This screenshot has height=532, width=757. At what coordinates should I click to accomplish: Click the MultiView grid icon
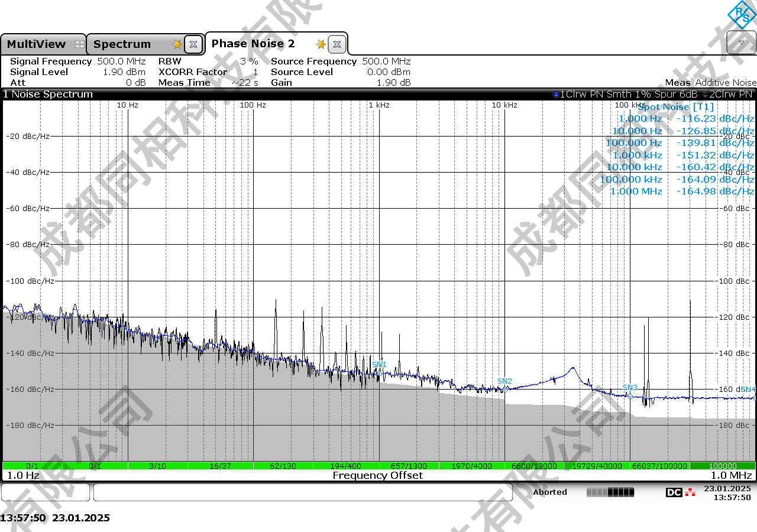[x=79, y=44]
